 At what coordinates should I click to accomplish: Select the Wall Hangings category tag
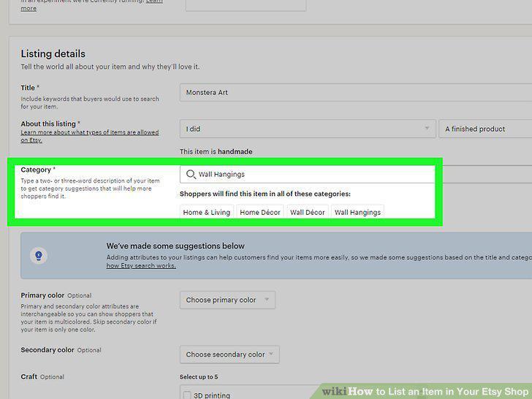click(357, 212)
